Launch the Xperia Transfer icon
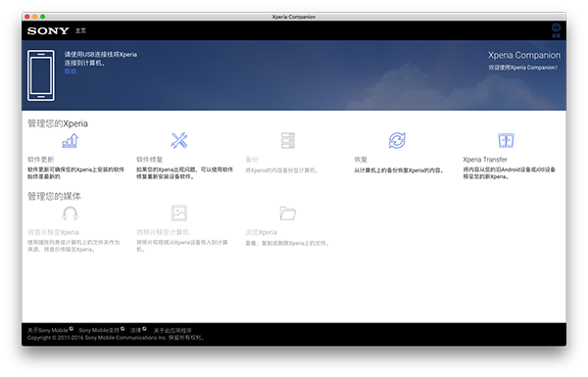The width and height of the screenshot is (588, 377). [x=506, y=141]
